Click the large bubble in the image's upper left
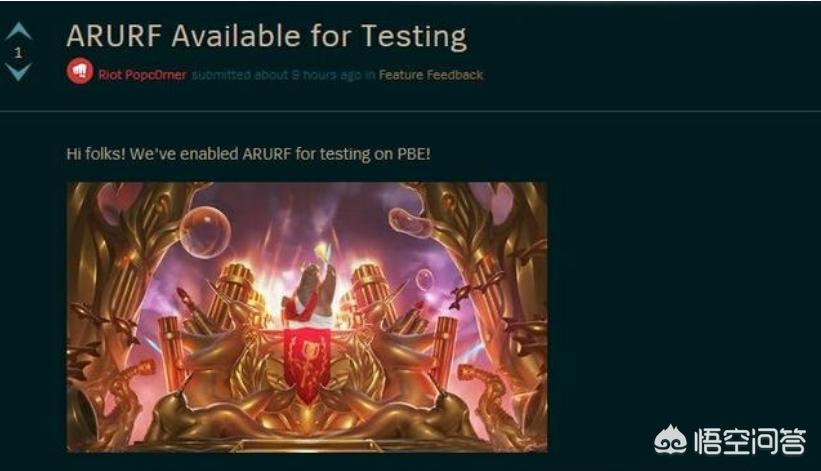 tap(205, 232)
